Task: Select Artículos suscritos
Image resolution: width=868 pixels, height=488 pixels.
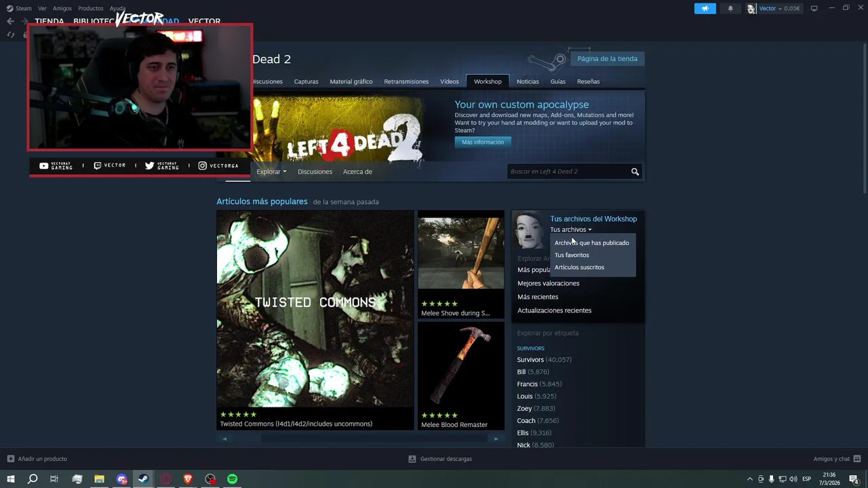Action: point(579,267)
